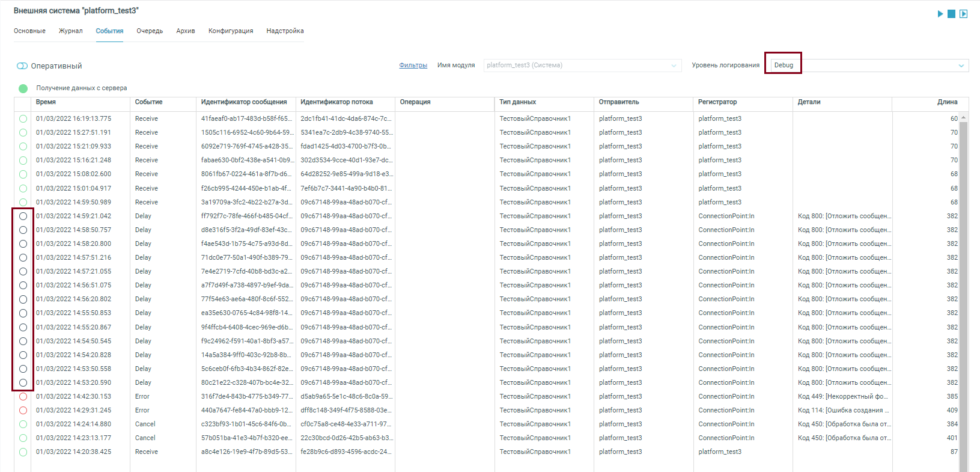
Task: Click the circle for row 14:53:50.558
Action: pos(23,369)
